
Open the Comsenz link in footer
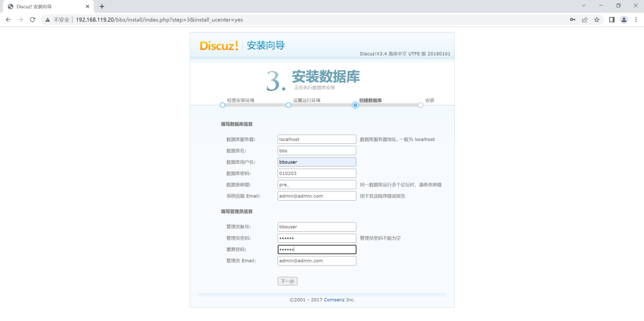coord(334,300)
